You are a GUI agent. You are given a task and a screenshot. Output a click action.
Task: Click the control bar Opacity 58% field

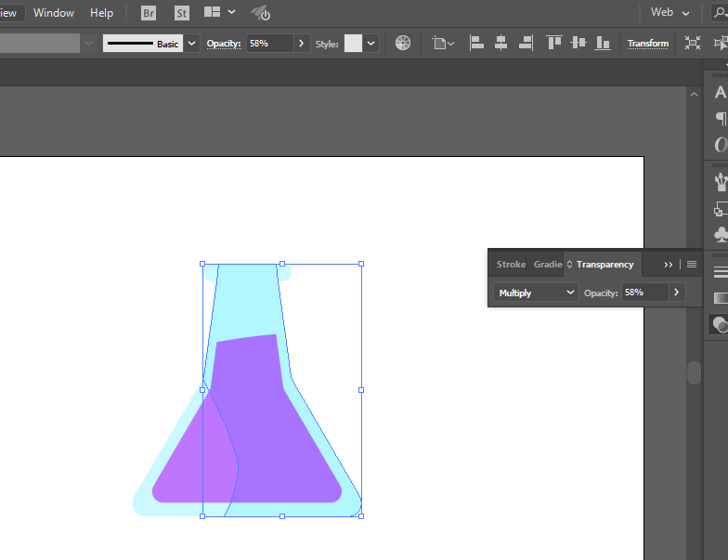click(269, 44)
